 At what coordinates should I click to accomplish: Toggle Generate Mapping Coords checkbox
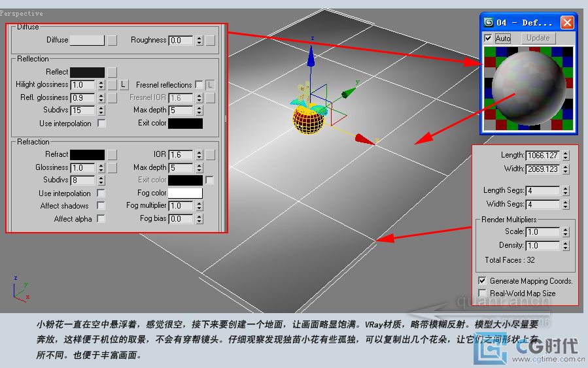point(482,280)
